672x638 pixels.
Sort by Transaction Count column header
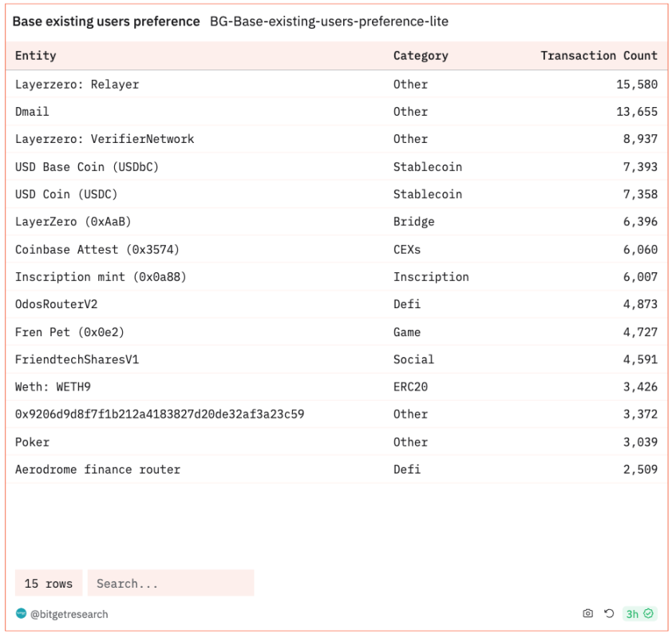[599, 56]
